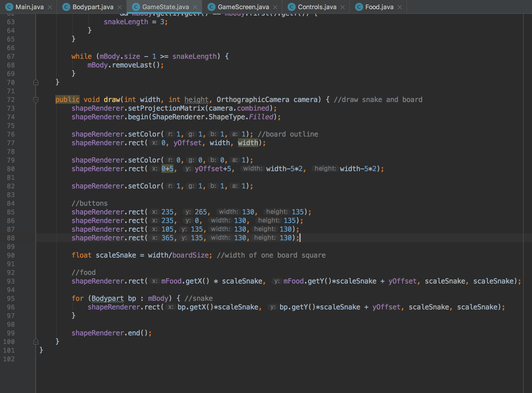Screen dimensions: 532x393
Task: Open the Controls.java tab
Action: pyautogui.click(x=316, y=7)
